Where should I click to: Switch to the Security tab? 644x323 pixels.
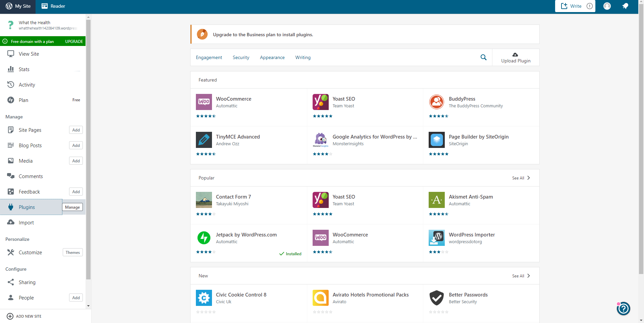click(x=241, y=58)
